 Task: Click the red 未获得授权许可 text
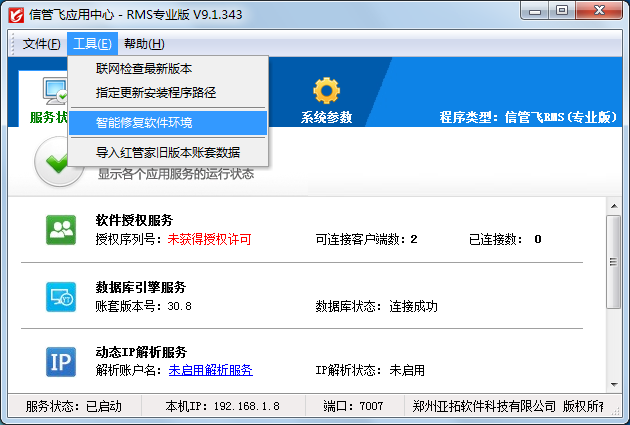[x=209, y=239]
